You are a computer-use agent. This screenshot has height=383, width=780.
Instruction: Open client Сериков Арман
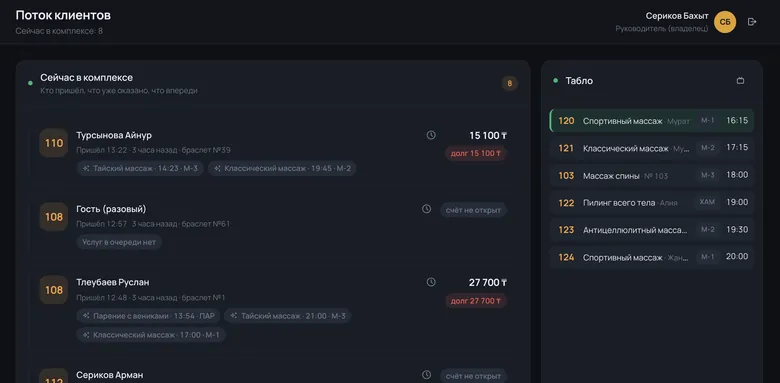(x=109, y=375)
